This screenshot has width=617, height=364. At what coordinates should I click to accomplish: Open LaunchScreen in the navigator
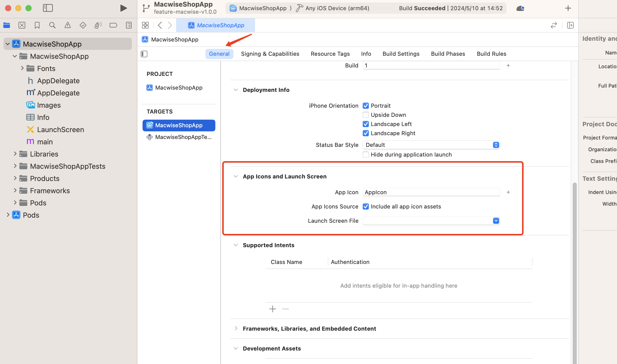point(61,130)
